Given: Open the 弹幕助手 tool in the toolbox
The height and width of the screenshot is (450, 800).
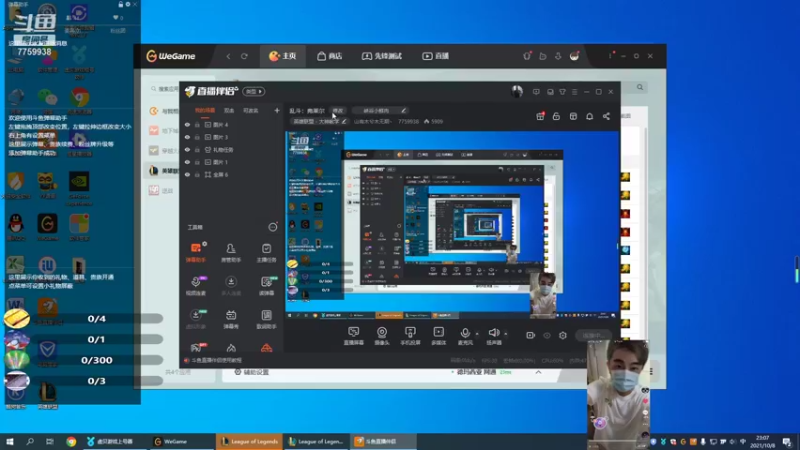Looking at the screenshot, I should coord(195,252).
